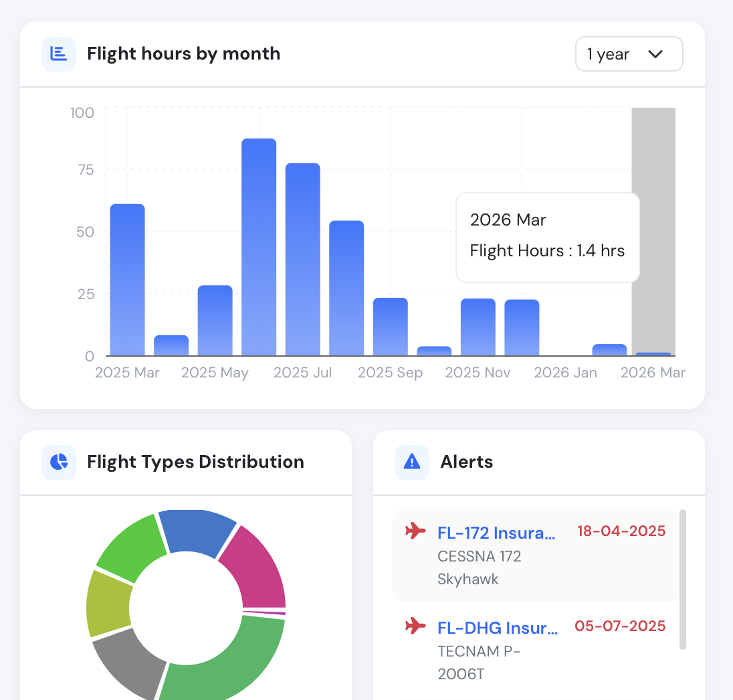The height and width of the screenshot is (700, 733).
Task: Click the 2025 Jul flight hours bar
Action: pos(303,259)
